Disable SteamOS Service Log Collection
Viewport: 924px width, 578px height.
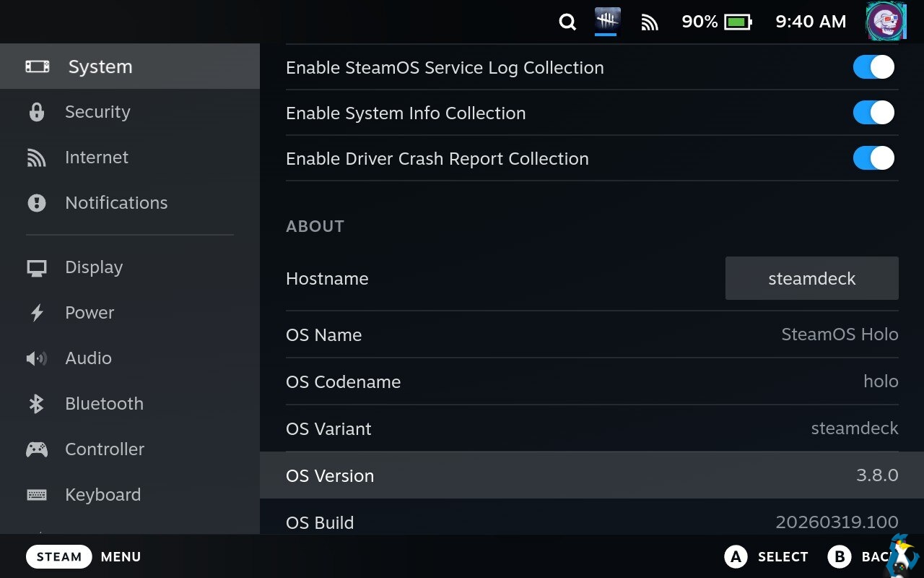click(x=873, y=67)
